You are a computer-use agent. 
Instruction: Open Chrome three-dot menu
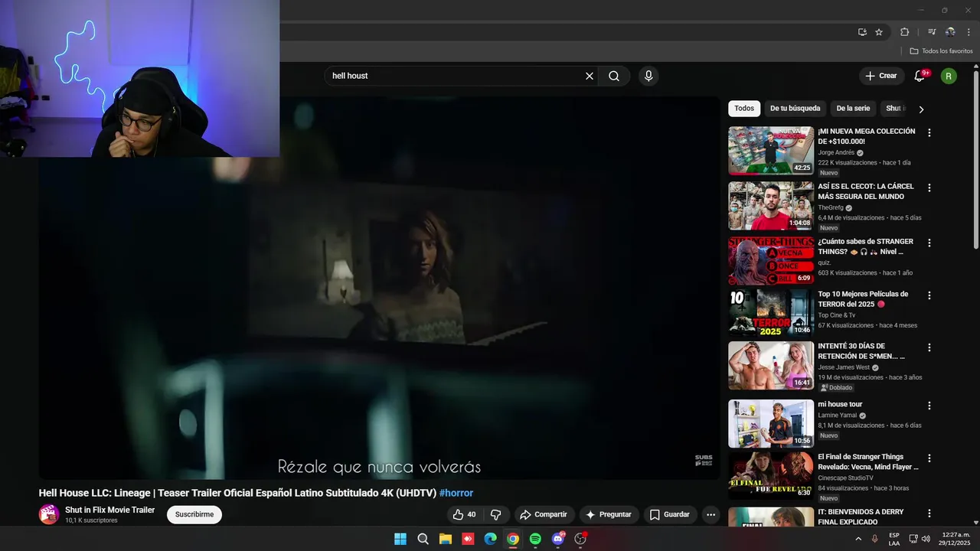coord(969,32)
